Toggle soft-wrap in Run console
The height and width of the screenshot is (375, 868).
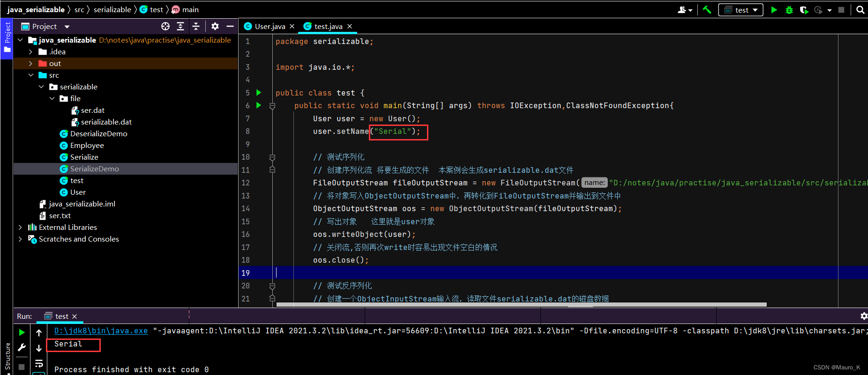(39, 363)
